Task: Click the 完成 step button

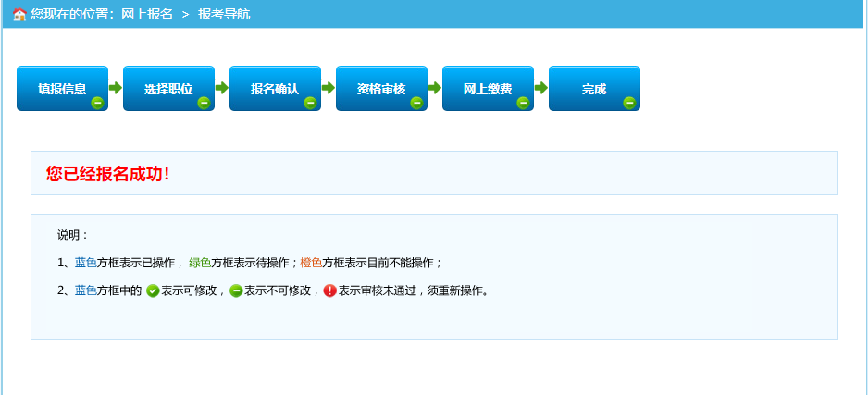Action: [593, 89]
